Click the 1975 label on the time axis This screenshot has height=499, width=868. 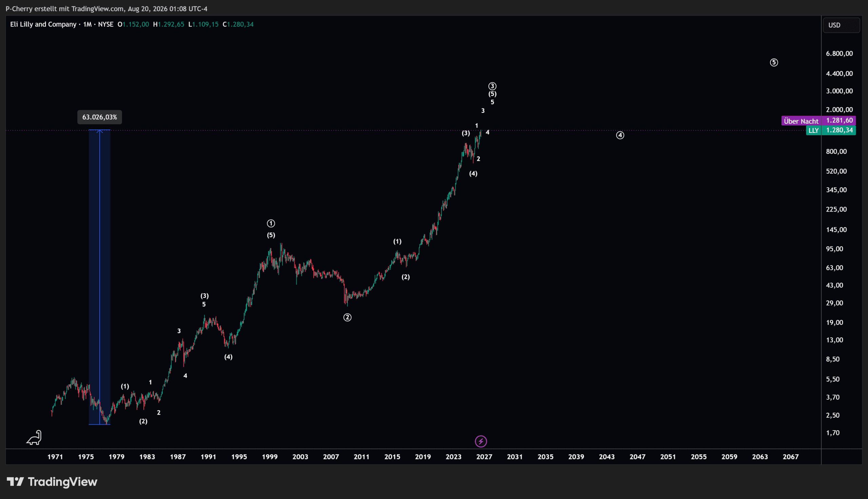(86, 457)
